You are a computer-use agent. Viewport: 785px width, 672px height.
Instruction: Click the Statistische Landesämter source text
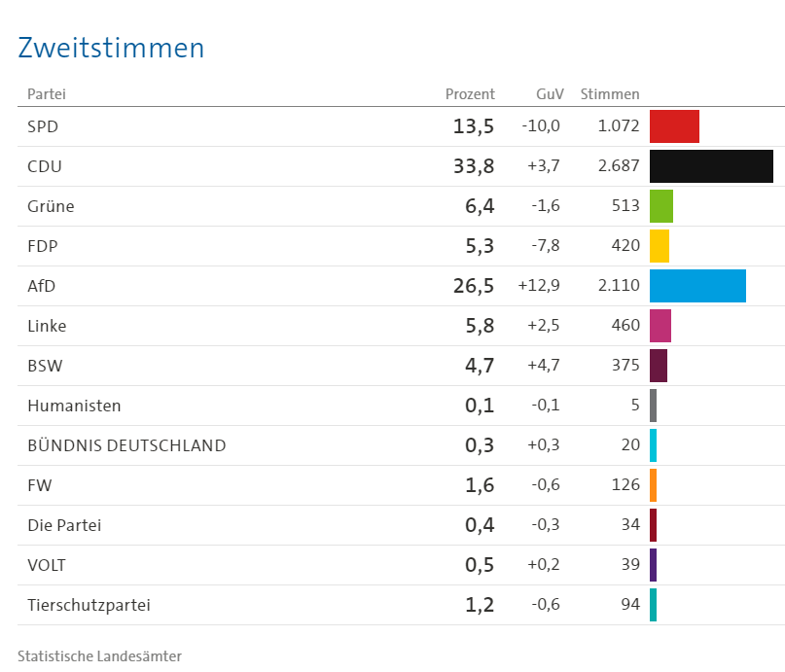(99, 655)
